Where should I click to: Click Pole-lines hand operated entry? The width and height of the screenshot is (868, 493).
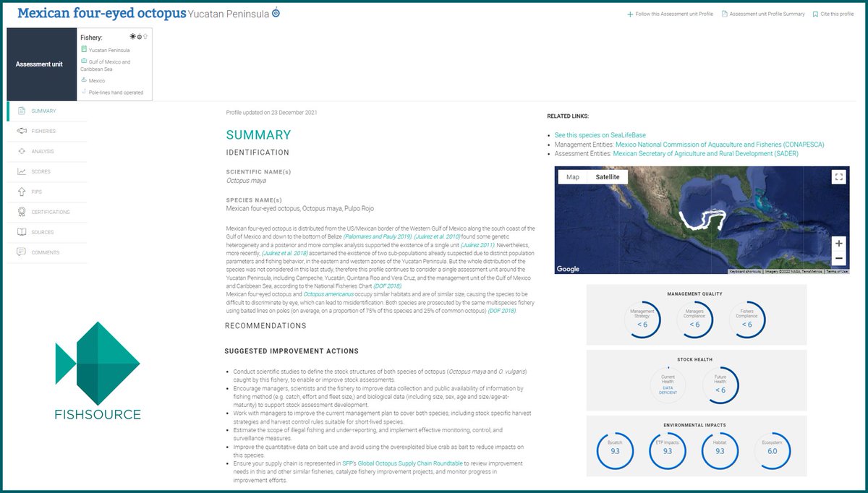tap(116, 93)
